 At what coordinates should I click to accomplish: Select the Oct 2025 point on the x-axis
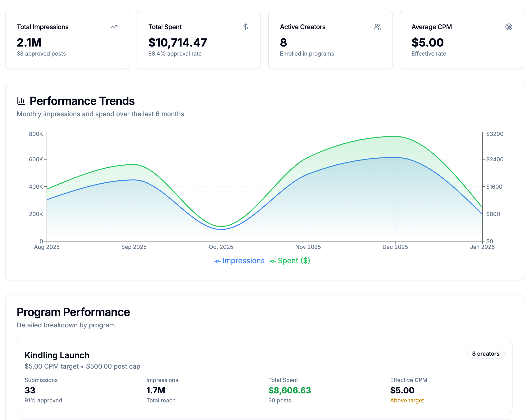[x=221, y=247]
